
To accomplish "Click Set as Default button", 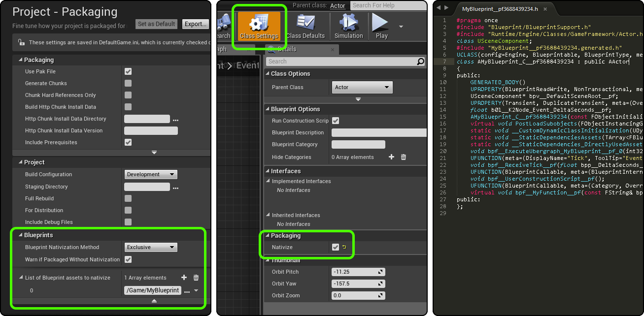I will click(157, 24).
